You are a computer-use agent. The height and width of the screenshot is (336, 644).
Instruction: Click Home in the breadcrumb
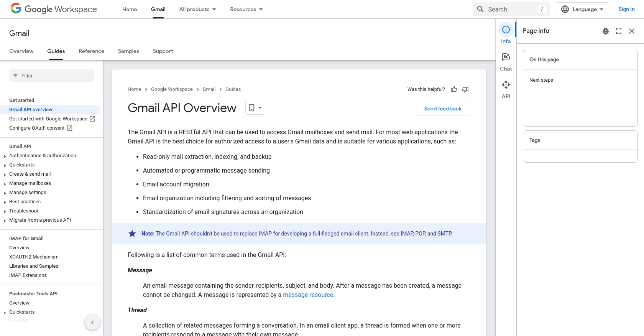click(134, 89)
